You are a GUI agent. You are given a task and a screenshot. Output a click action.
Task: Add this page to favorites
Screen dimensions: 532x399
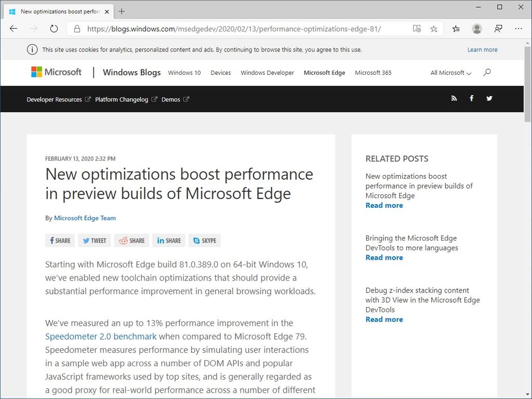pyautogui.click(x=434, y=29)
